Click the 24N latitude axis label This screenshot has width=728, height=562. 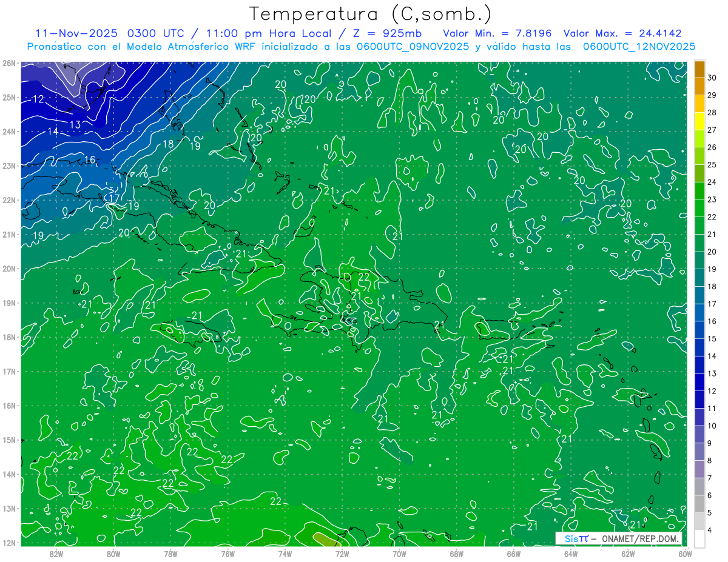pyautogui.click(x=8, y=132)
